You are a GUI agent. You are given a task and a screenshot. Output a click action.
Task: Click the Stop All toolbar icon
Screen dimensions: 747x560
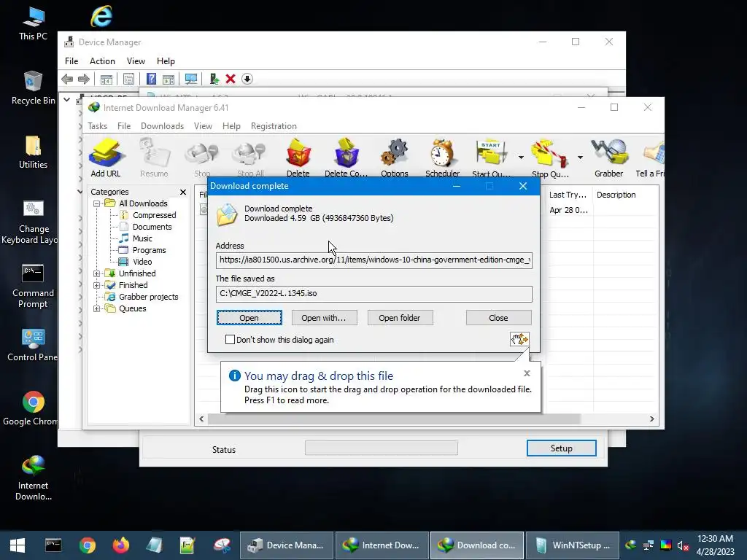(x=251, y=157)
